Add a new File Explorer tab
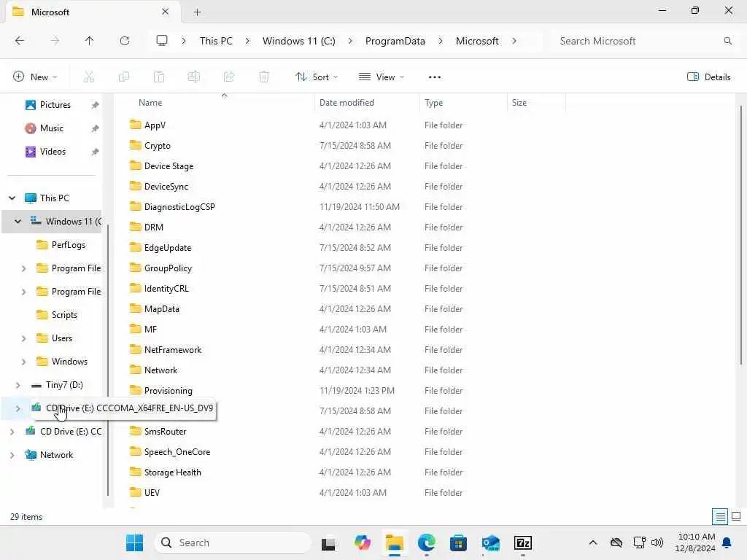Screen dimensions: 747x560 tap(197, 12)
